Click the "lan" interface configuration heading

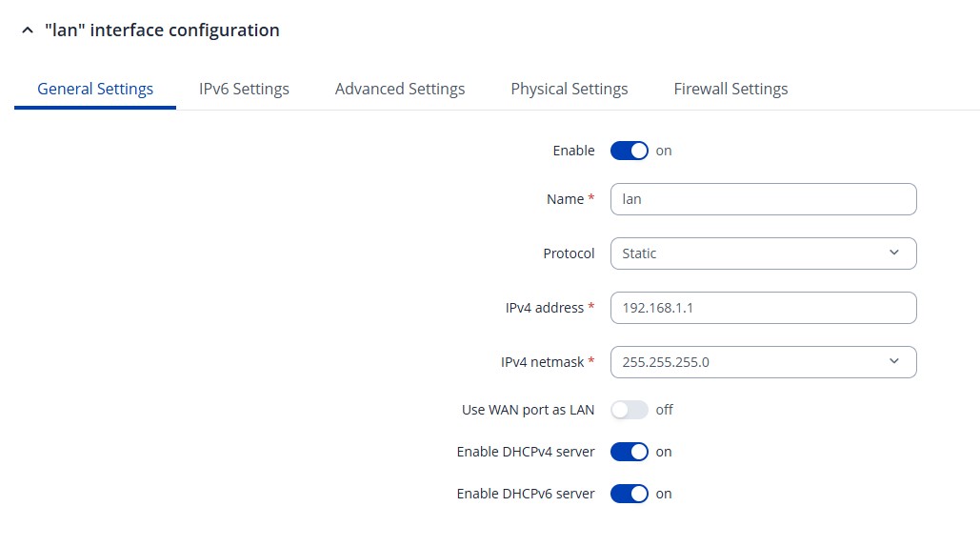pos(162,30)
